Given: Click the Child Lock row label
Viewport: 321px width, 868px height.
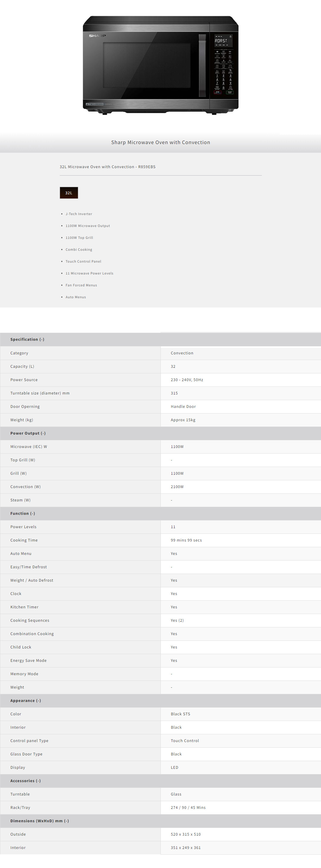Looking at the screenshot, I should coord(21,647).
